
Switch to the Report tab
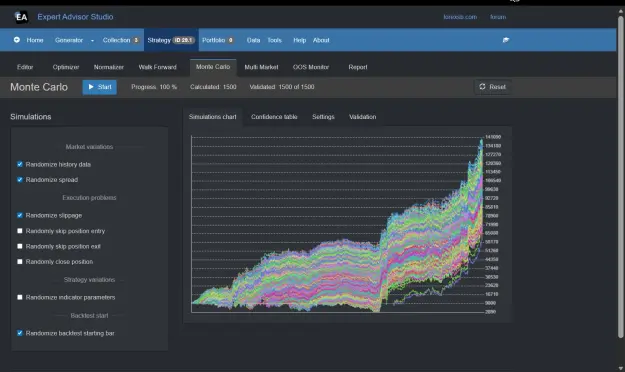pos(358,67)
